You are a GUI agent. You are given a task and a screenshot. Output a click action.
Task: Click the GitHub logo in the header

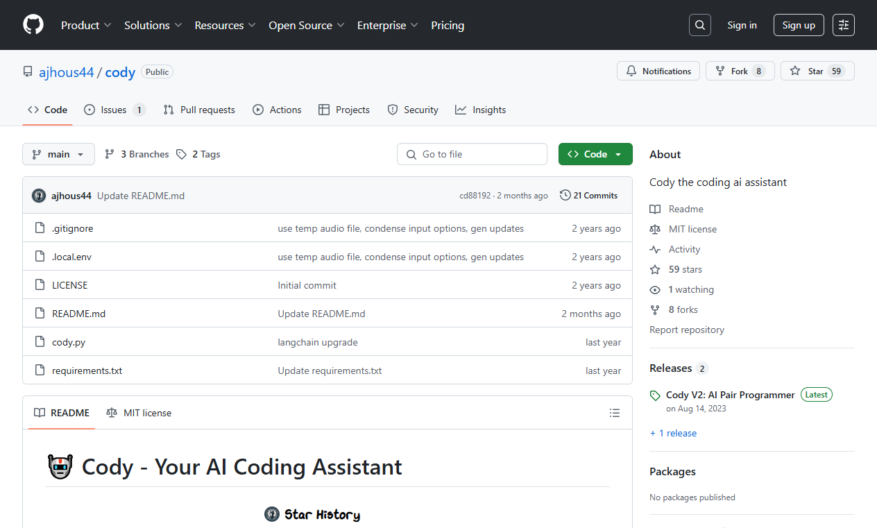click(x=33, y=25)
